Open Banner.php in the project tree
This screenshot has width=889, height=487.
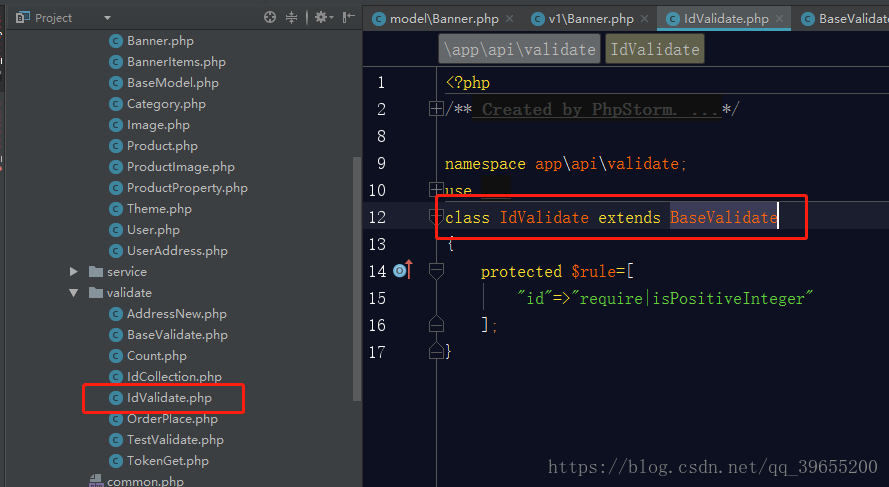point(160,41)
